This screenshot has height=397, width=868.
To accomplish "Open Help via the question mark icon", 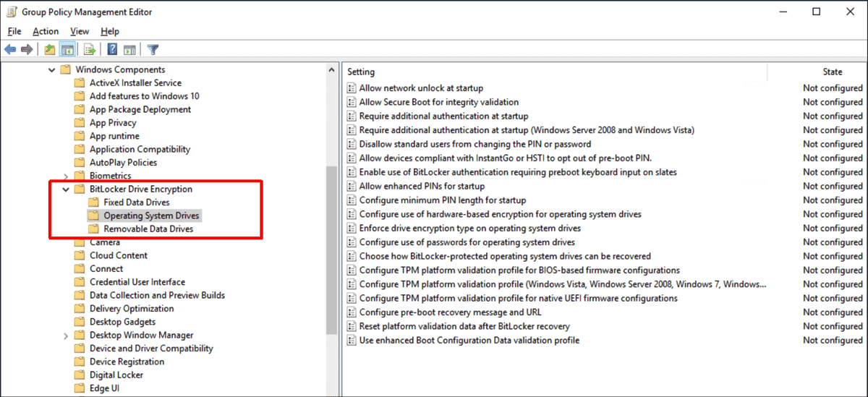I will coord(113,49).
